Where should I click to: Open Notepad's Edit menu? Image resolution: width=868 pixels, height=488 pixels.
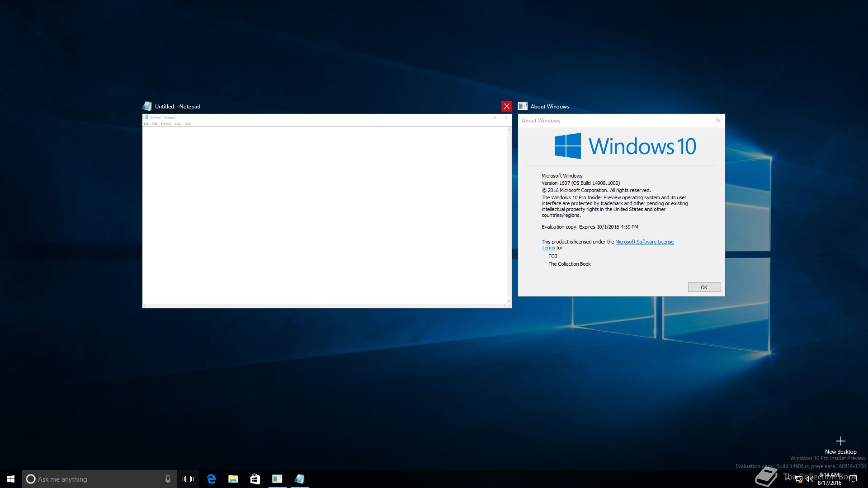pos(155,124)
